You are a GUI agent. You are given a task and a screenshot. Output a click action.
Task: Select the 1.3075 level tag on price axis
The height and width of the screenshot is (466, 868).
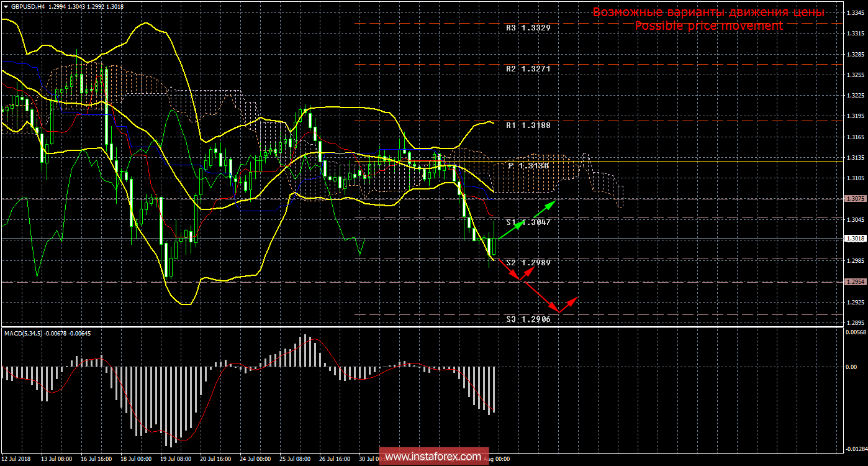click(855, 199)
